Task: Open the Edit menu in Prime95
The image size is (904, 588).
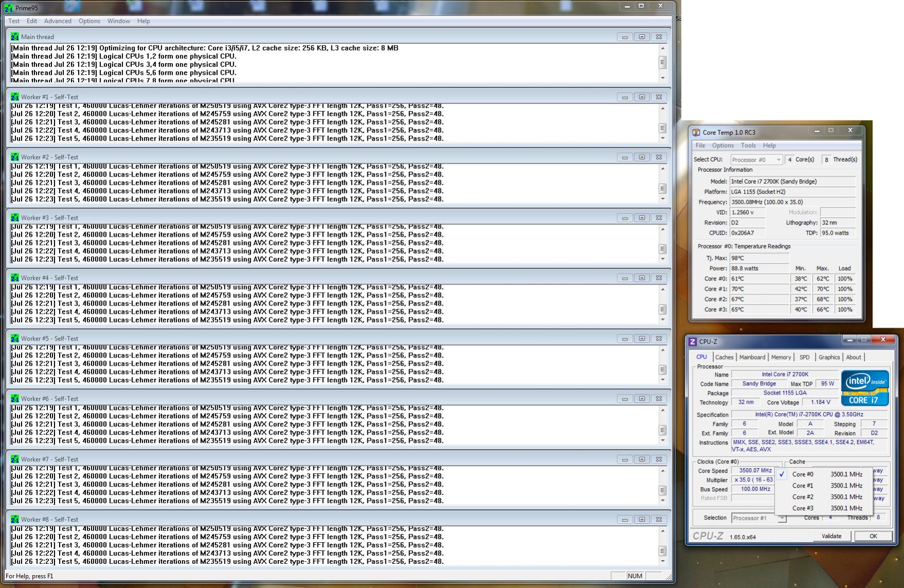Action: point(32,21)
